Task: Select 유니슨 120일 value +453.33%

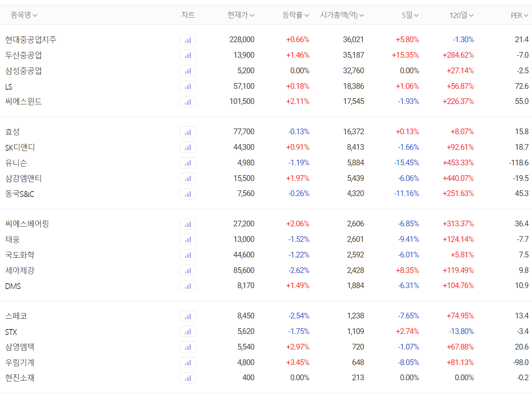Action: tap(458, 163)
